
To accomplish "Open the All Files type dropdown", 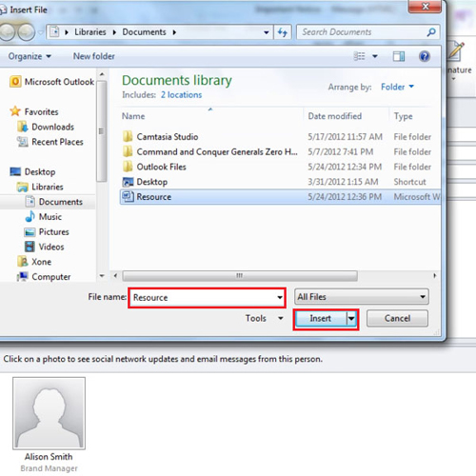I will click(x=362, y=297).
